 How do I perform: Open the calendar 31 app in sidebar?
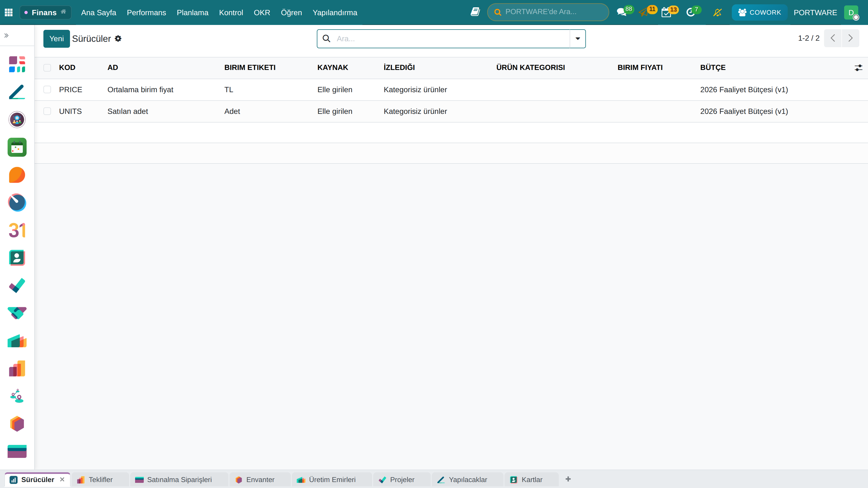(17, 230)
